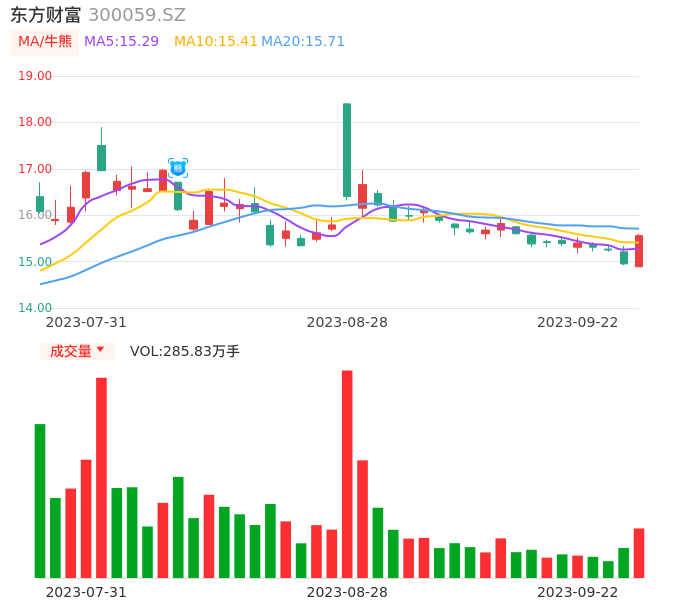Click 2023-07-31 date under the candlestick chart

[86, 323]
